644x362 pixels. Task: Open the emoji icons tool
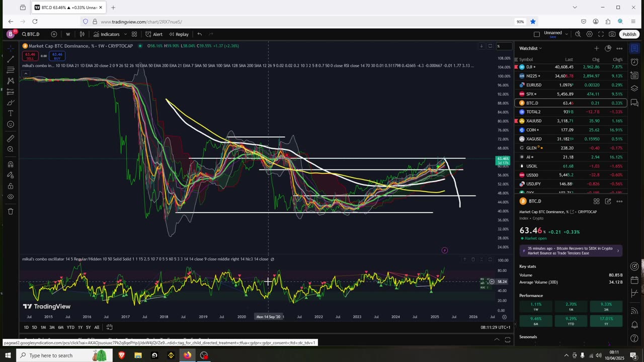point(11,124)
